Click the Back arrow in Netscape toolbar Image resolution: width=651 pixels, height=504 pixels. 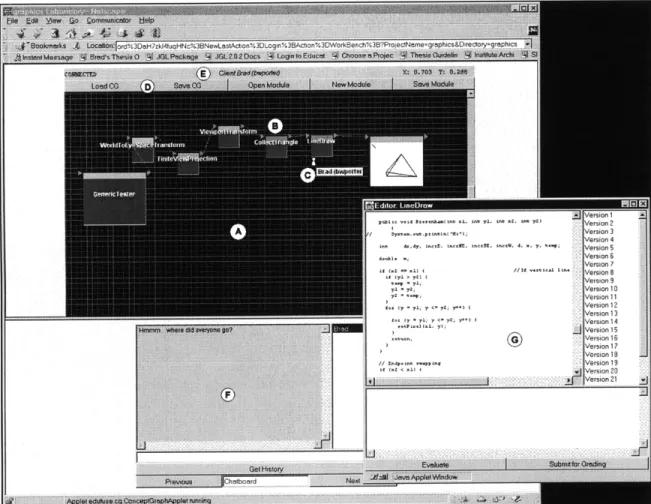pos(21,34)
